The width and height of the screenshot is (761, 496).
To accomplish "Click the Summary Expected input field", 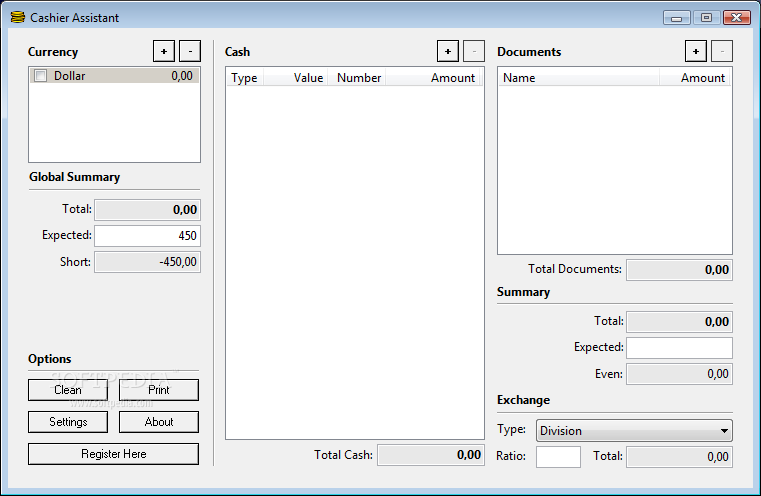I will pos(679,347).
